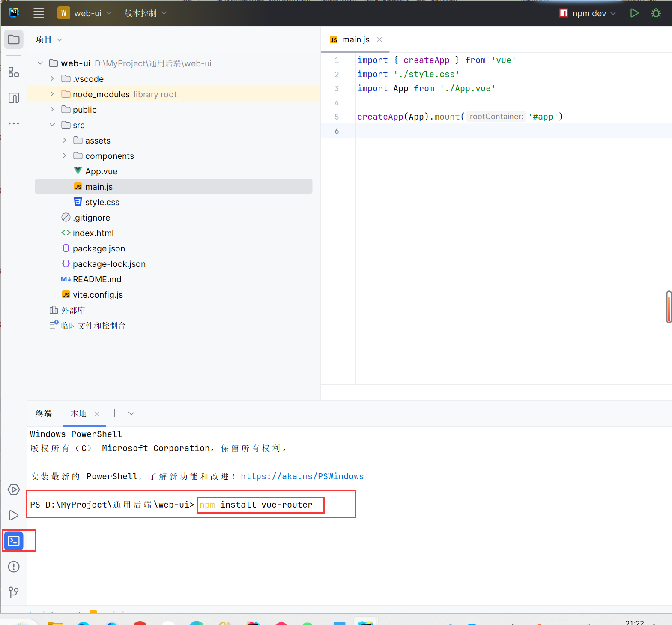Screen dimensions: 672x625
Task: Select main.js in project tree
Action: 173,187
